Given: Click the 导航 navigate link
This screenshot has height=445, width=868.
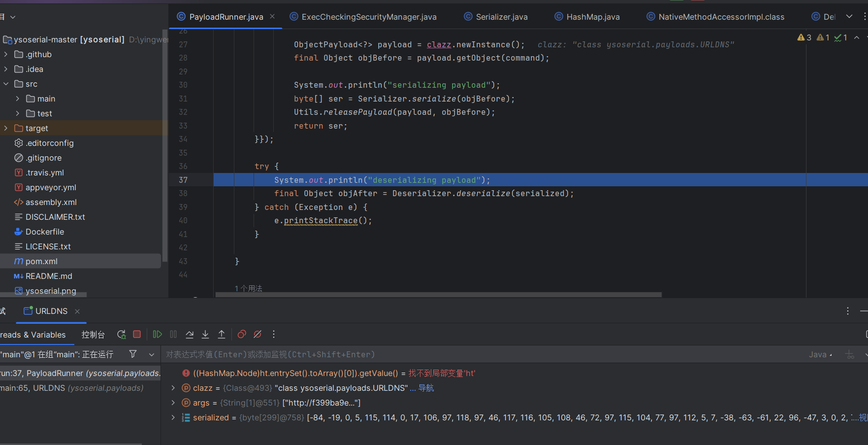Looking at the screenshot, I should pos(426,388).
